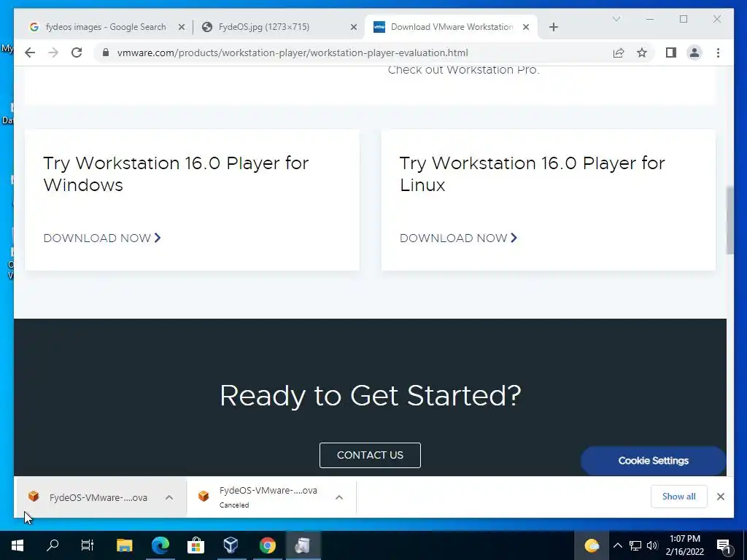The width and height of the screenshot is (747, 560).
Task: Open Windows taskbar search
Action: click(x=53, y=545)
